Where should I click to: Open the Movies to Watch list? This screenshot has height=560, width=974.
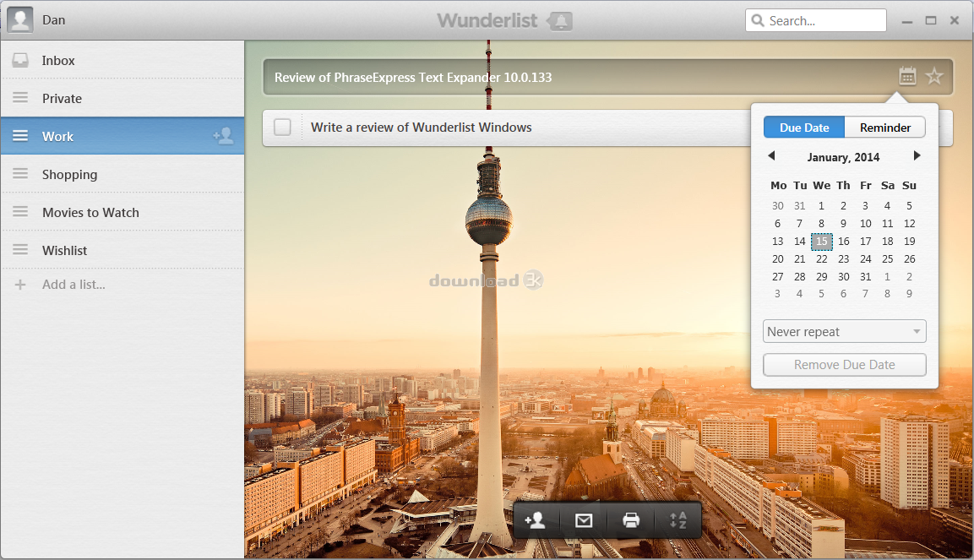coord(122,212)
